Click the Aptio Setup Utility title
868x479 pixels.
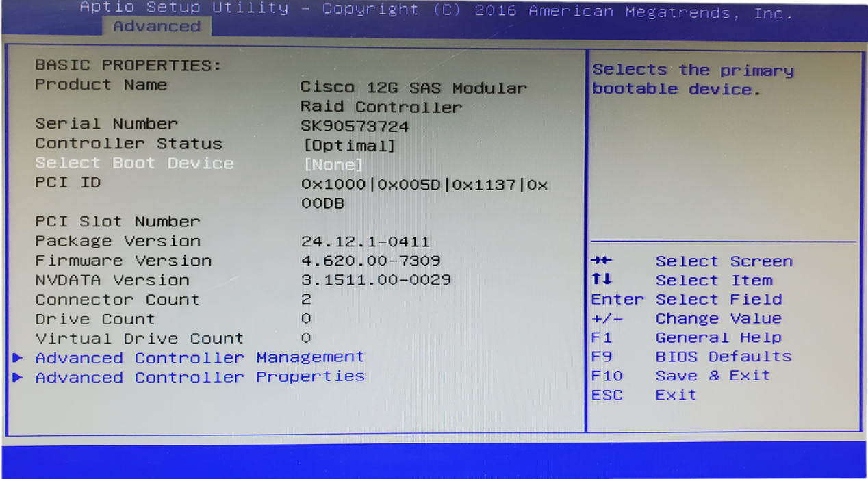tap(183, 8)
